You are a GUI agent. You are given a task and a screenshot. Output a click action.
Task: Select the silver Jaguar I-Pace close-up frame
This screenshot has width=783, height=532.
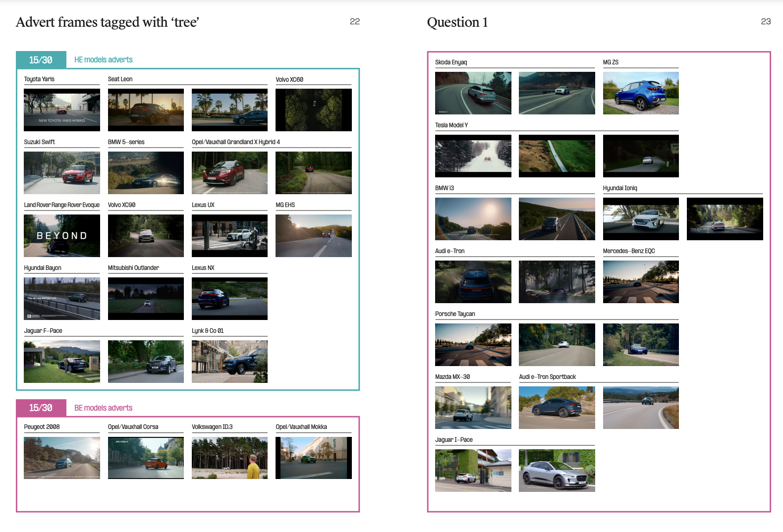(557, 471)
